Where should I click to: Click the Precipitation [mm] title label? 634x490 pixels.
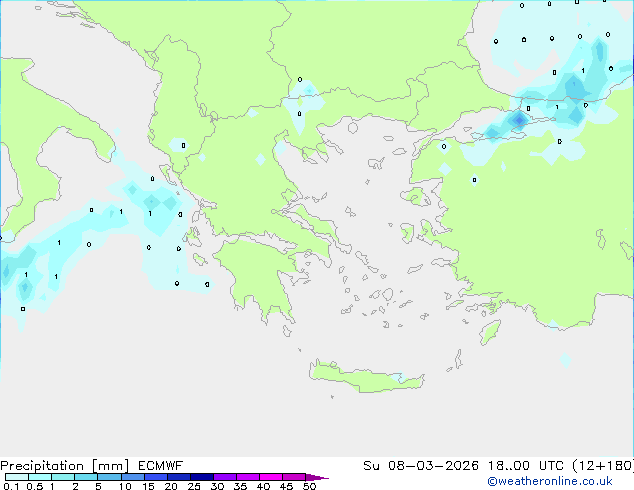60,465
